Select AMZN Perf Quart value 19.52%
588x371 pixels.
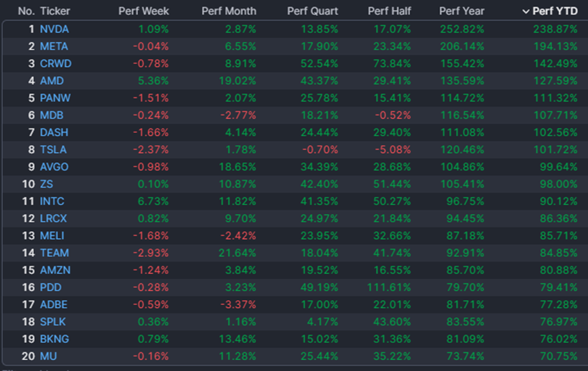click(319, 271)
